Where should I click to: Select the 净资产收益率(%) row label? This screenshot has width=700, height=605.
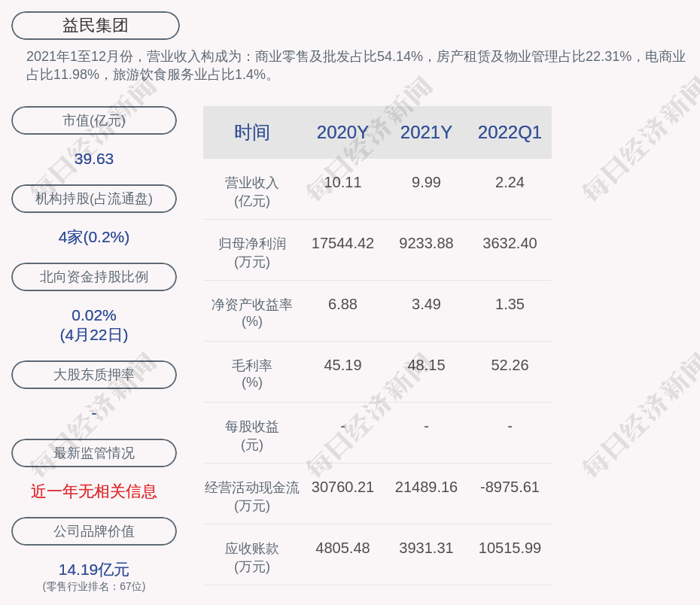(252, 313)
